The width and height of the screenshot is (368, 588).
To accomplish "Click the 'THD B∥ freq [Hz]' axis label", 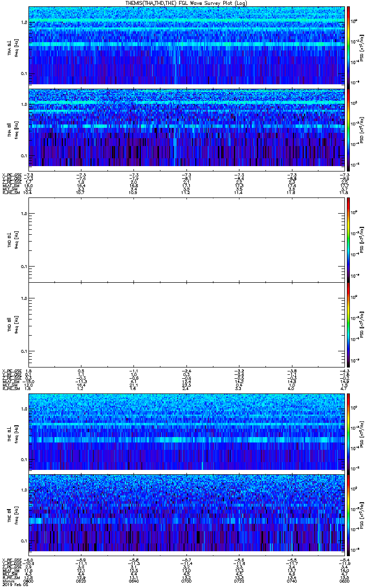I will point(13,325).
